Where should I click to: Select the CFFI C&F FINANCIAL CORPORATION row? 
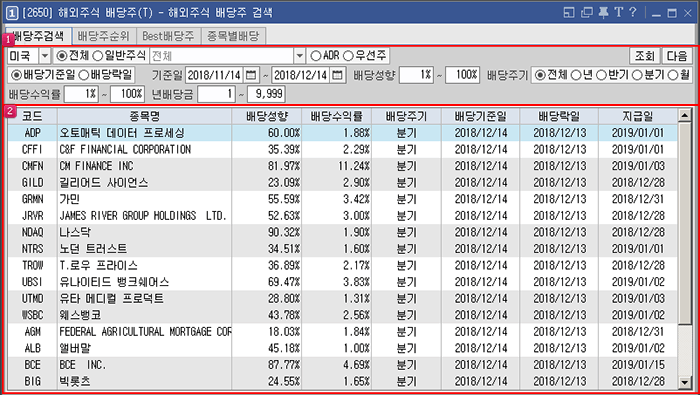click(x=342, y=150)
